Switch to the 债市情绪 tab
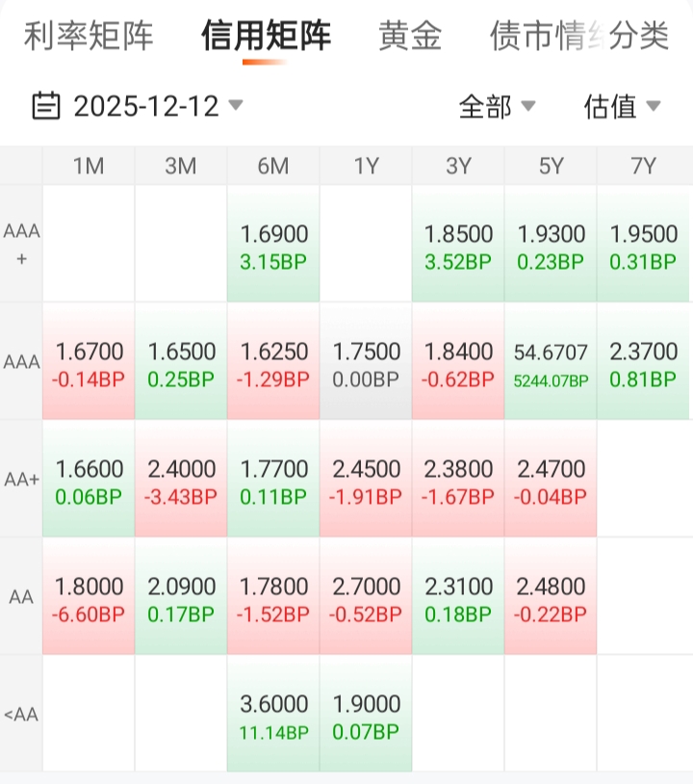 click(x=539, y=36)
